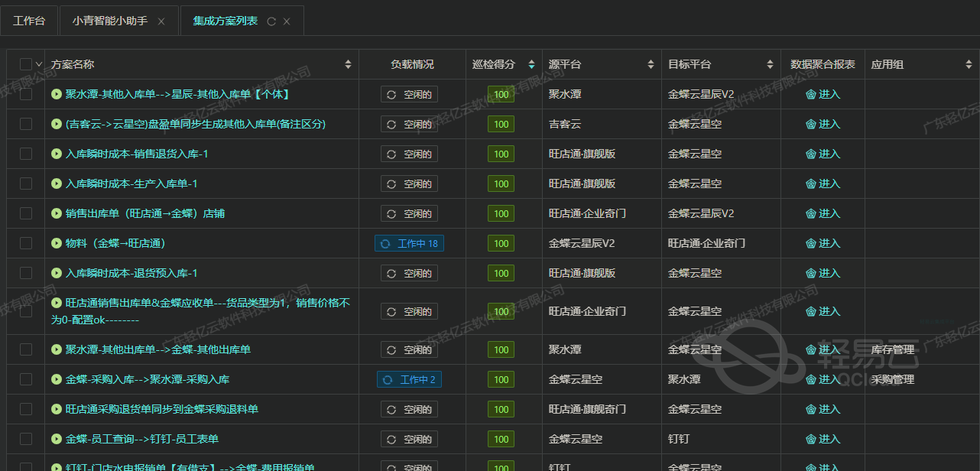Viewport: 980px width, 471px height.
Task: Close the 小青智能小助手 tab
Action: click(x=161, y=21)
